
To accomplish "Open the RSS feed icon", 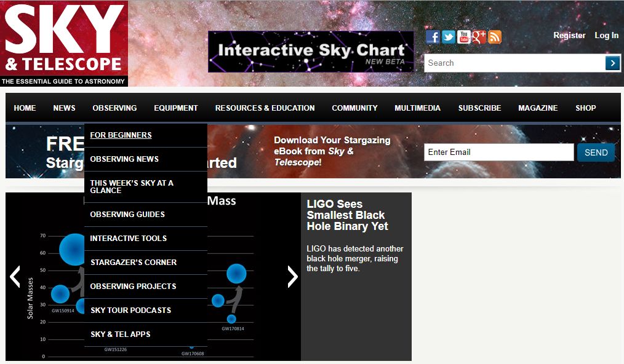I will 494,37.
